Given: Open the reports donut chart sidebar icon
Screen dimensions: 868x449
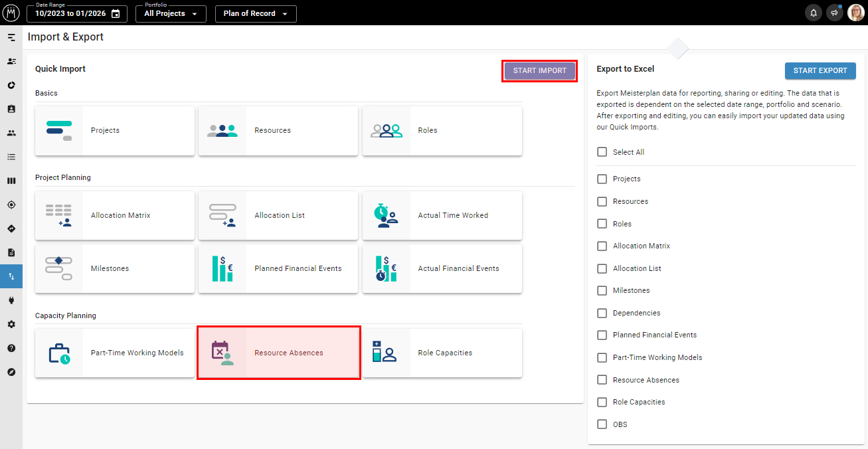Looking at the screenshot, I should click(11, 85).
